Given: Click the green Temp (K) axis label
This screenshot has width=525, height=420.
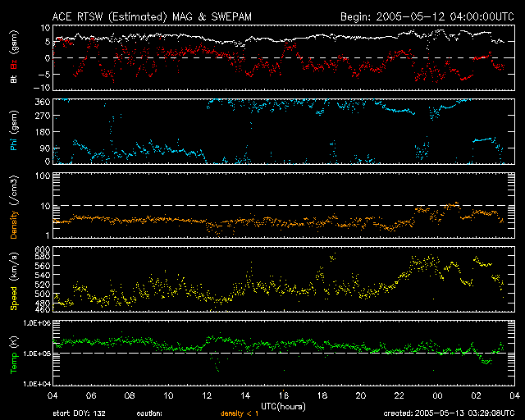Looking at the screenshot, I should (13, 353).
